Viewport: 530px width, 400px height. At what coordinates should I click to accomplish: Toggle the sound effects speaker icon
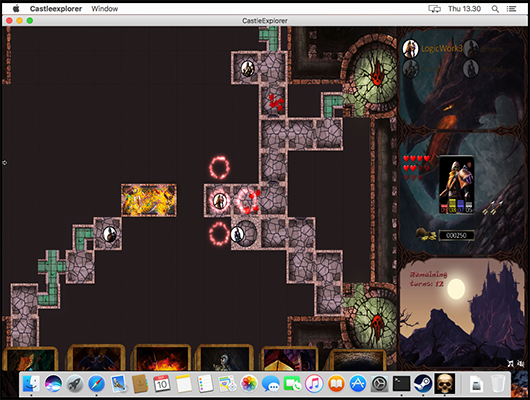click(x=521, y=363)
